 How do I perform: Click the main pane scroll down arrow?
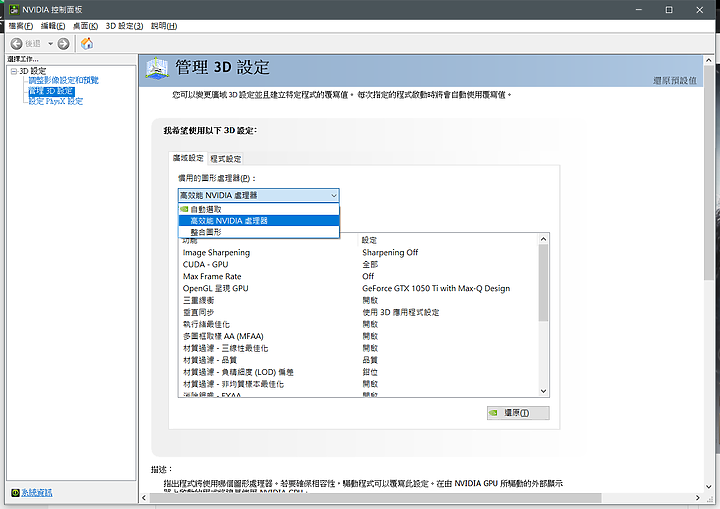click(x=709, y=486)
